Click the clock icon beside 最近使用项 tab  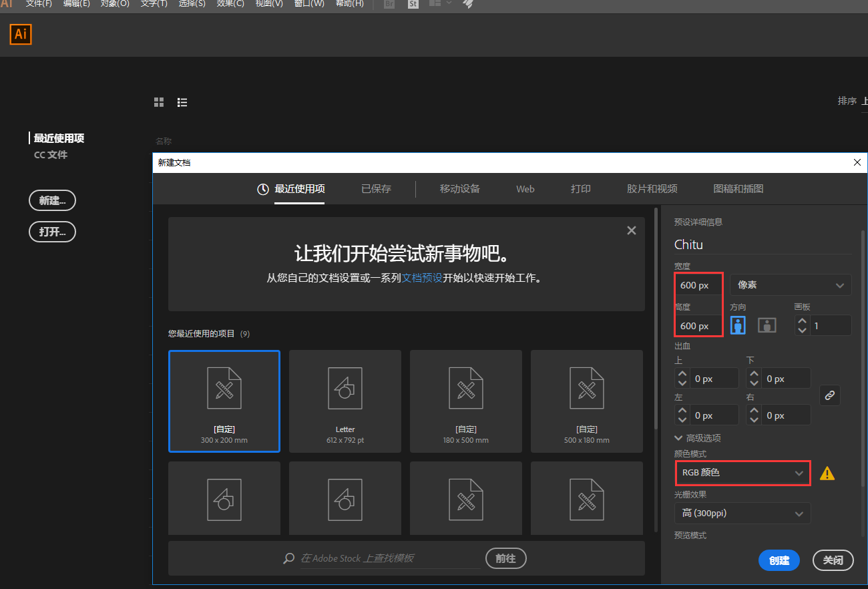pos(263,189)
